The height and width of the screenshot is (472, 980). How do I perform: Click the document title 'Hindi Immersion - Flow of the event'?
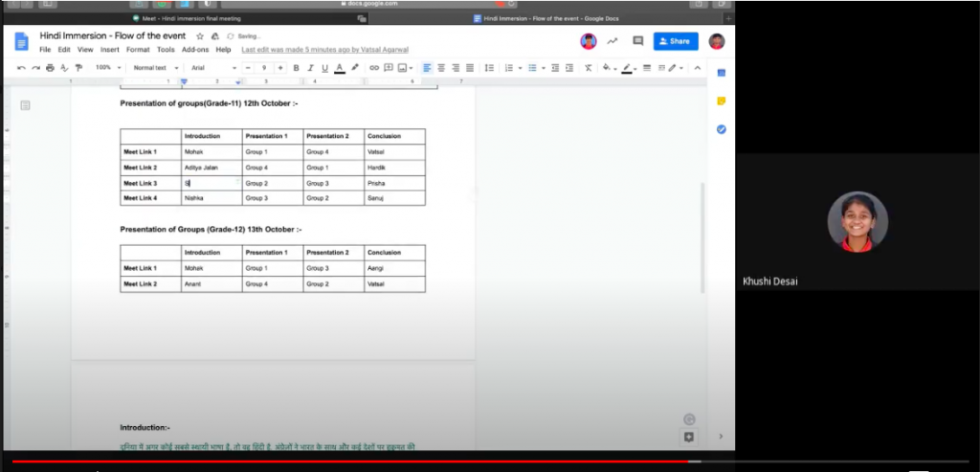(113, 36)
